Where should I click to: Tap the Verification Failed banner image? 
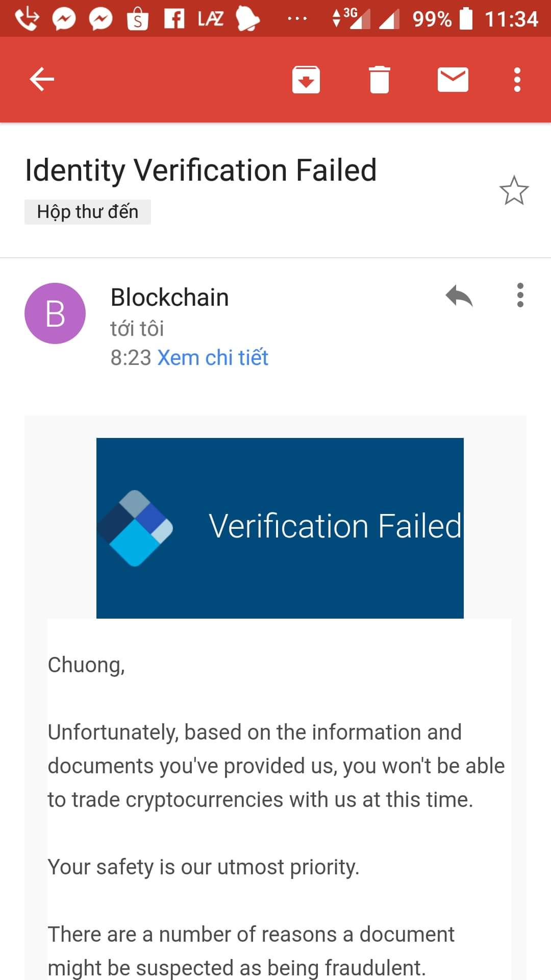(x=280, y=528)
